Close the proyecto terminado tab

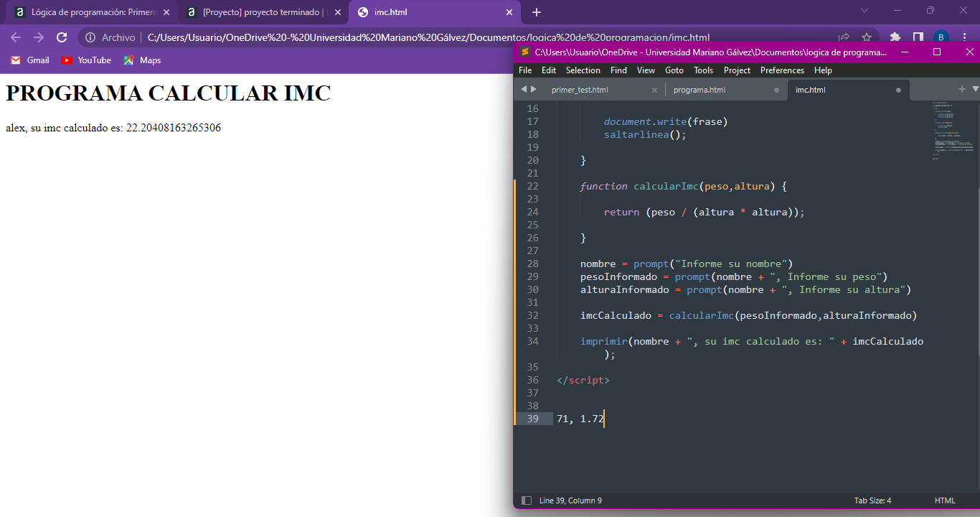(x=337, y=12)
